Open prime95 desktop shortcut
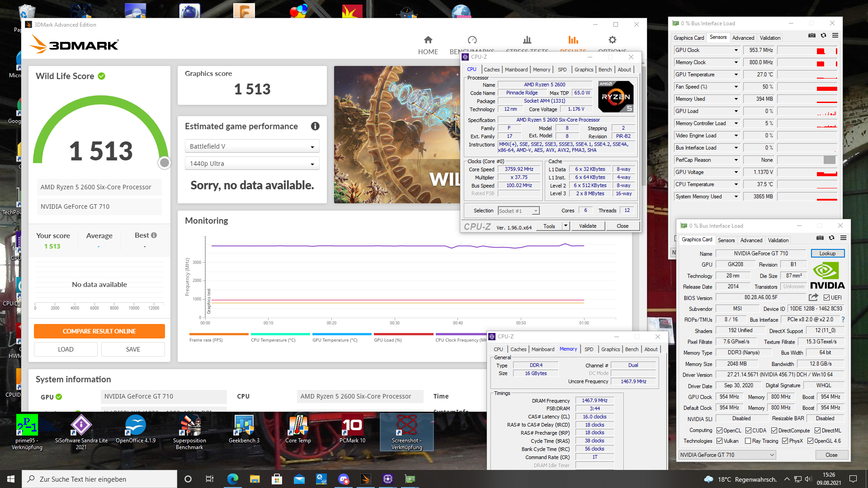Image resolution: width=868 pixels, height=488 pixels. click(27, 432)
